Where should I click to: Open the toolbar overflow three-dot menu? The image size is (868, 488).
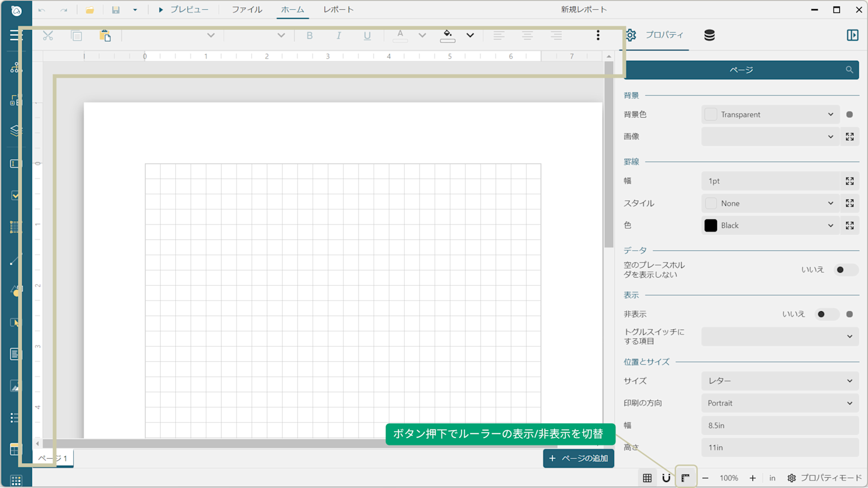(598, 35)
